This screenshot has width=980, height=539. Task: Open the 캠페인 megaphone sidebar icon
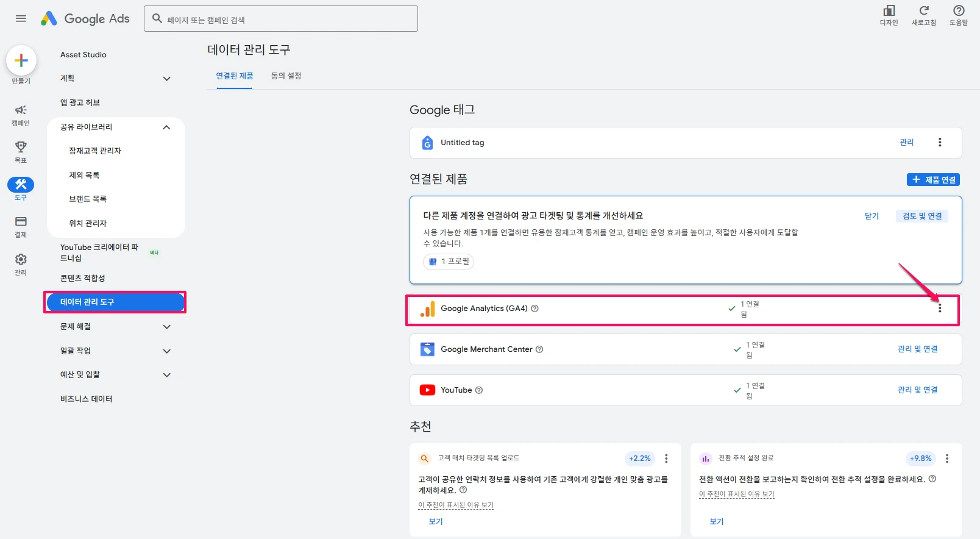[21, 110]
